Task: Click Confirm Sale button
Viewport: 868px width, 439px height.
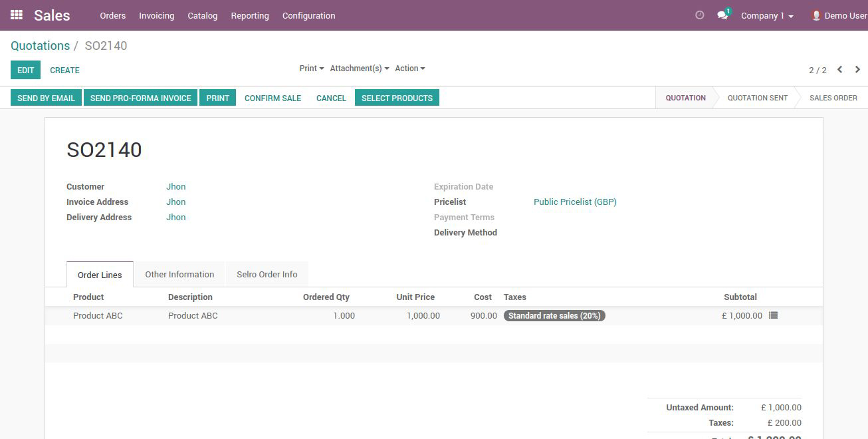Action: point(272,98)
